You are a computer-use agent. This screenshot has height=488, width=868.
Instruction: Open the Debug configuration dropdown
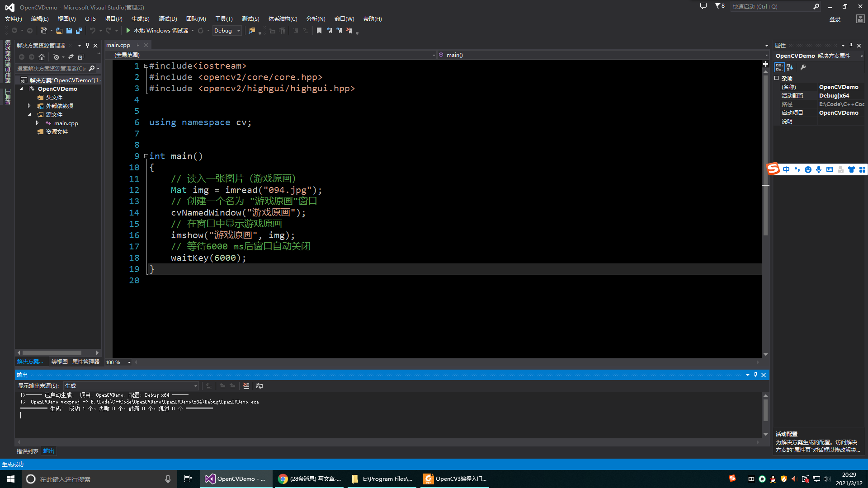click(239, 31)
